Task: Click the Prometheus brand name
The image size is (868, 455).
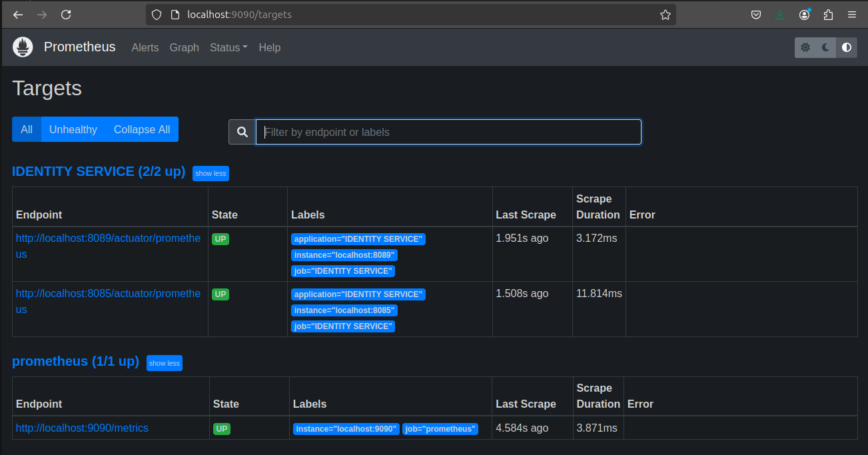Action: 80,47
